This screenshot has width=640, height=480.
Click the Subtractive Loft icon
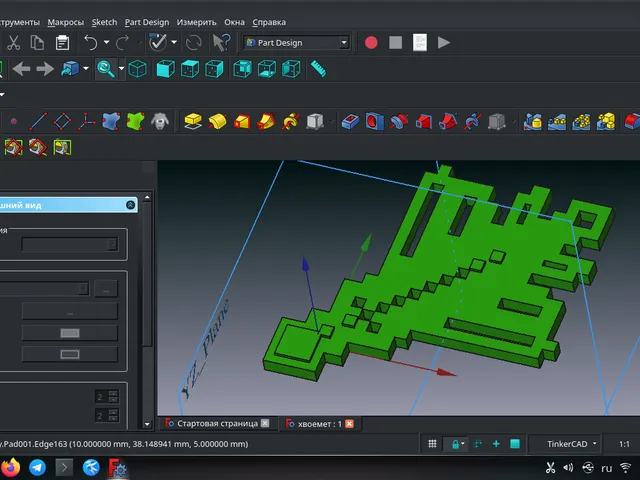coord(423,121)
